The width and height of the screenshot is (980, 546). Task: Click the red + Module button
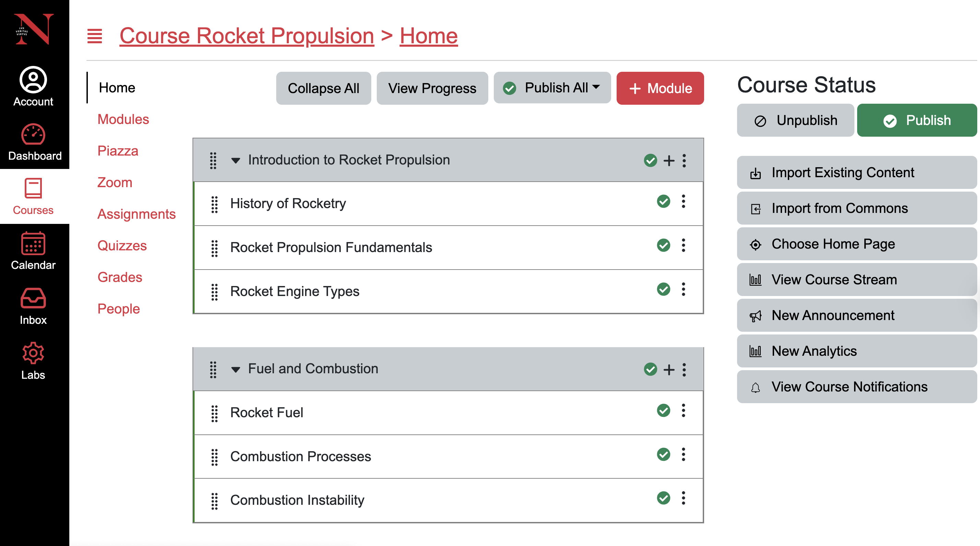pyautogui.click(x=660, y=88)
